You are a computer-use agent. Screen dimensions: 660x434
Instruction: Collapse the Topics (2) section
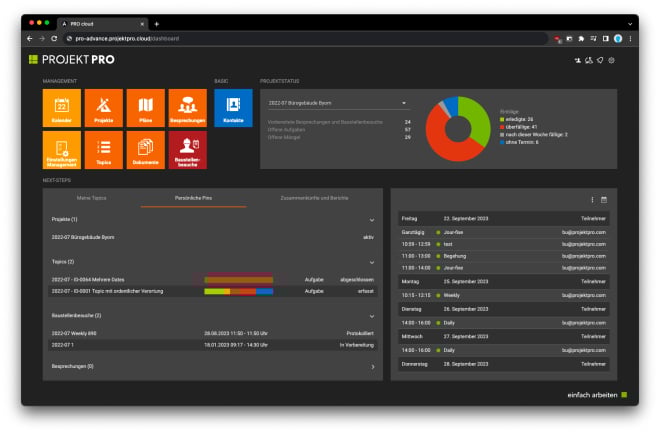point(371,261)
